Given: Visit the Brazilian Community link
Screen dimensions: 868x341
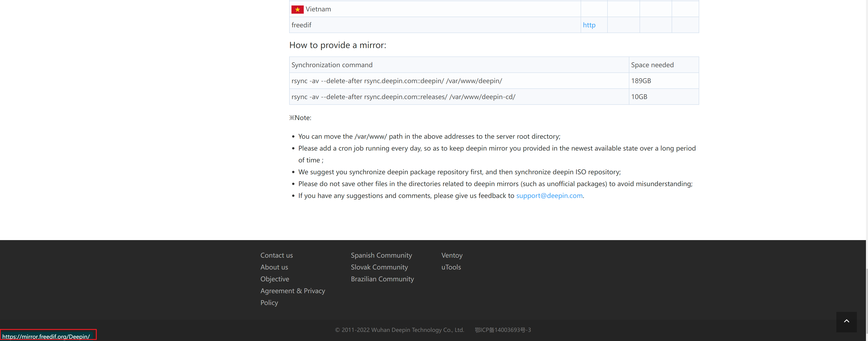Looking at the screenshot, I should tap(382, 279).
